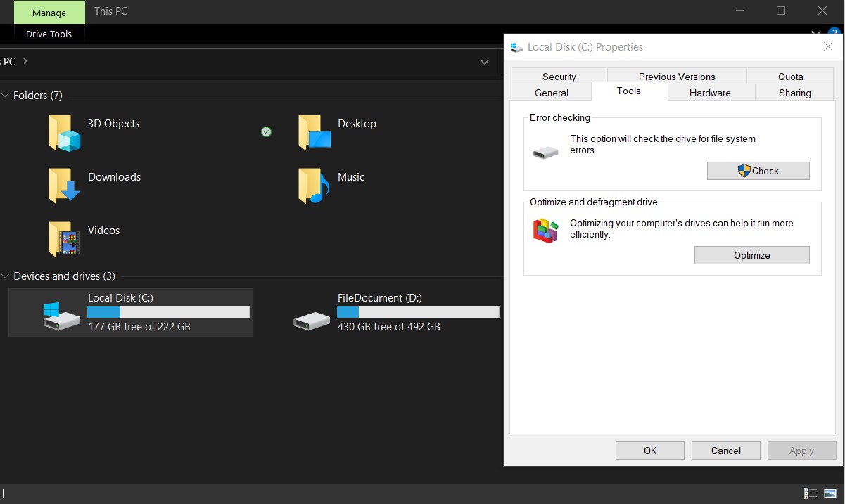Collapse the Folders (7) group

(x=6, y=96)
